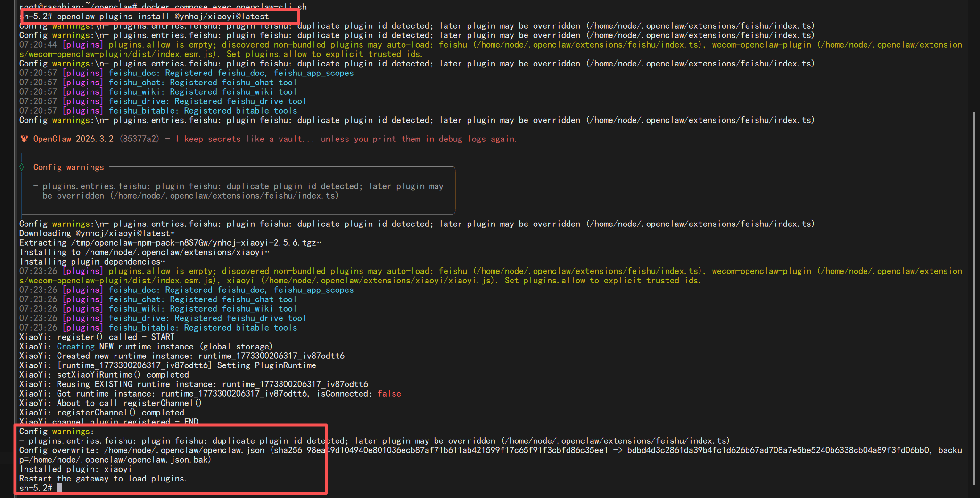Click the commit hash (85377a2)
The width and height of the screenshot is (980, 498).
pyautogui.click(x=140, y=139)
